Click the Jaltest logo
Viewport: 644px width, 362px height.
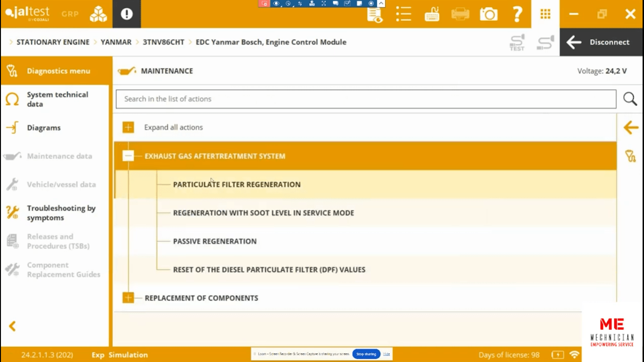coord(27,14)
